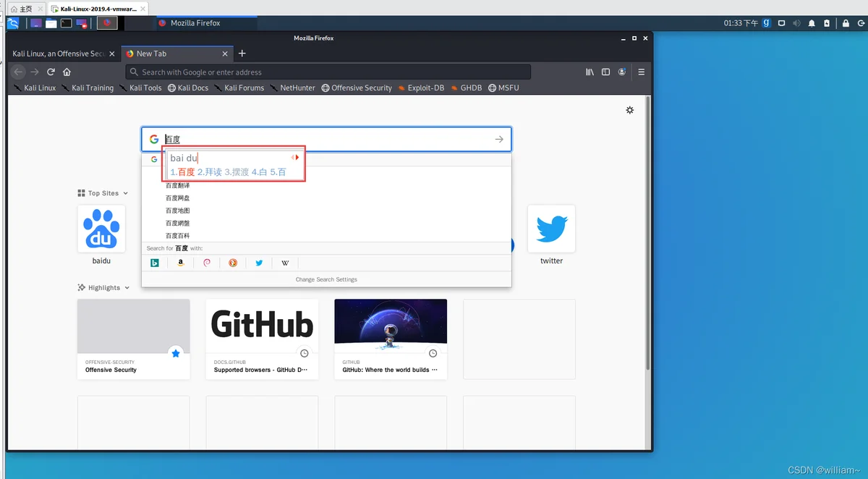Focus the Firefox address bar
The image size is (868, 479).
pos(328,72)
